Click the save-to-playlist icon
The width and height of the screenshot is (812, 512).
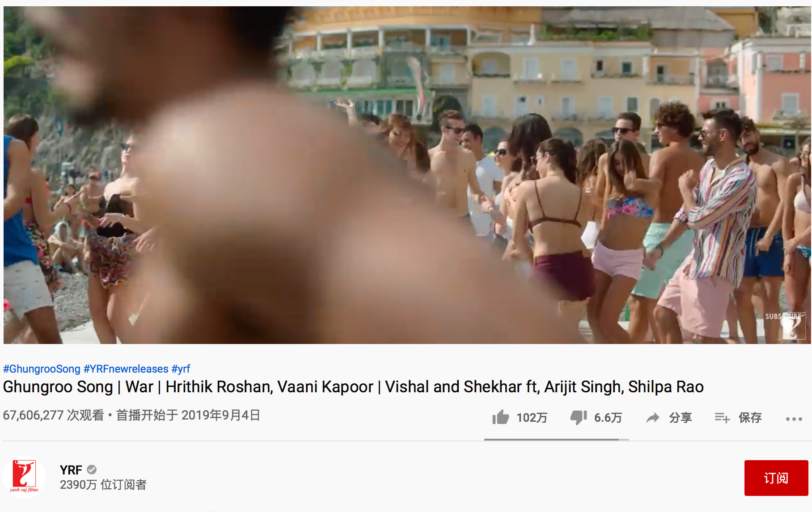[722, 418]
